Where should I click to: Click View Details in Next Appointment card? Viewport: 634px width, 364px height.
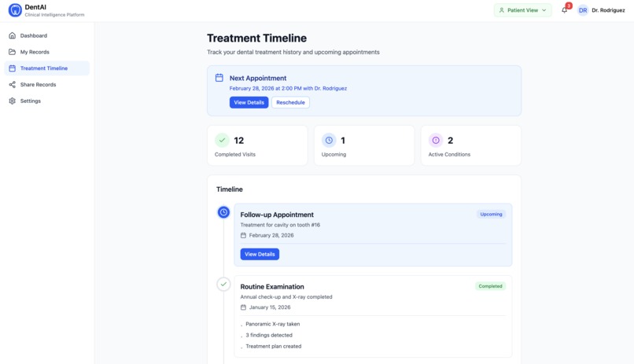point(249,102)
